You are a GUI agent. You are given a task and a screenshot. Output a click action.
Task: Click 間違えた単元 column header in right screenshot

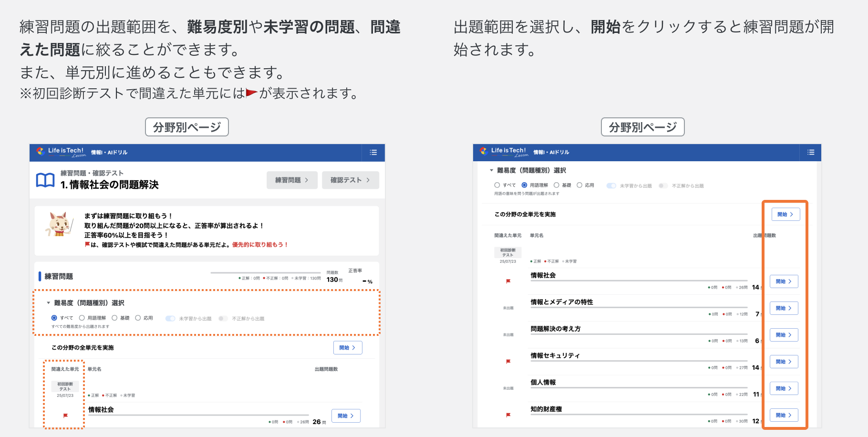[x=508, y=236]
